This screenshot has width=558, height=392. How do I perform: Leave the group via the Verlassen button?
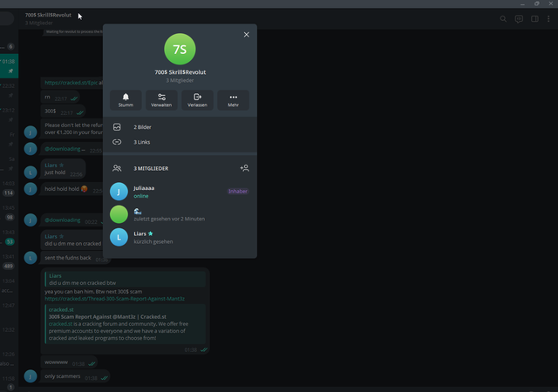198,100
